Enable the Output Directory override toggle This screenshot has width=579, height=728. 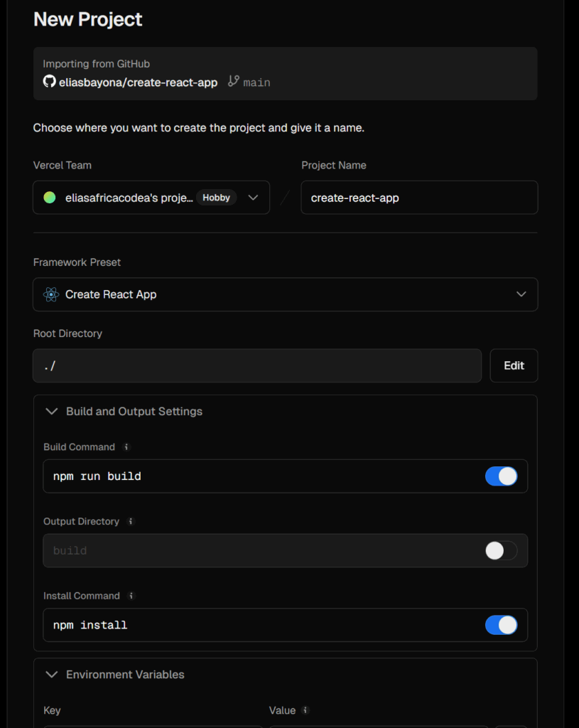click(x=501, y=551)
